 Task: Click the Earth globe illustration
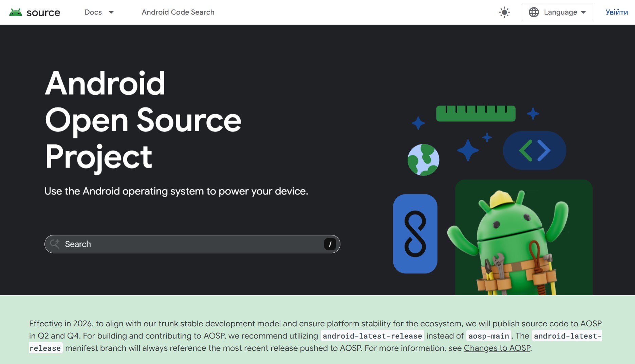coord(423,160)
